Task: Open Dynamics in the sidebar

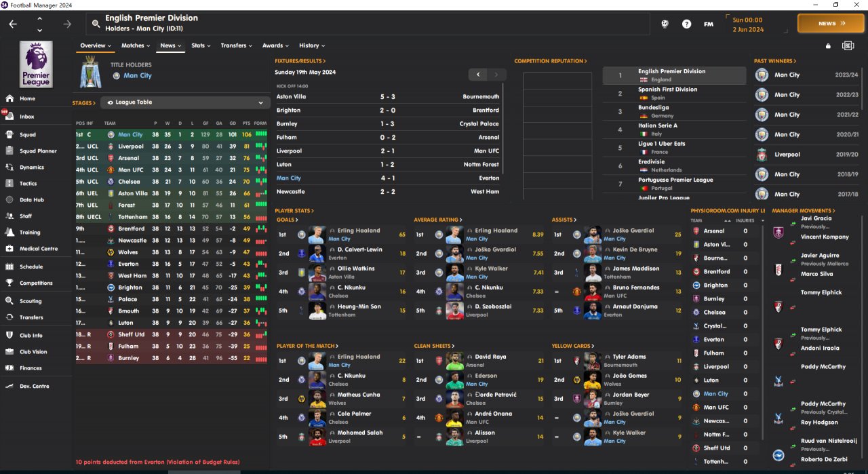Action: pos(32,167)
